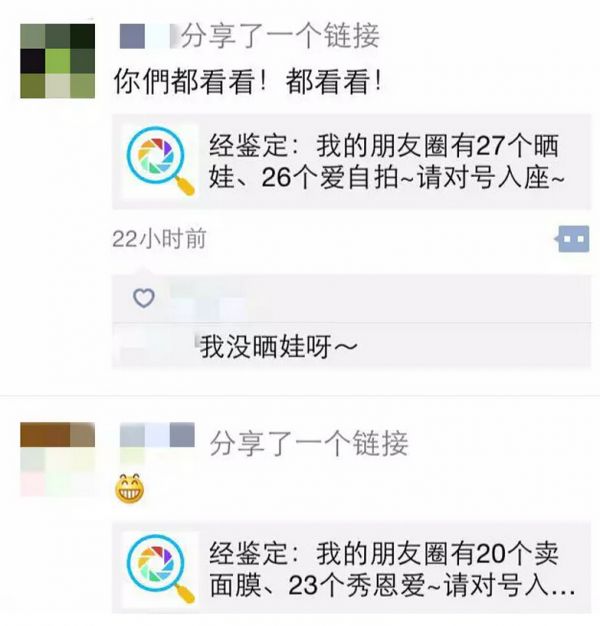600x626 pixels.
Task: Open the first poster's blurred username
Action: (150, 36)
